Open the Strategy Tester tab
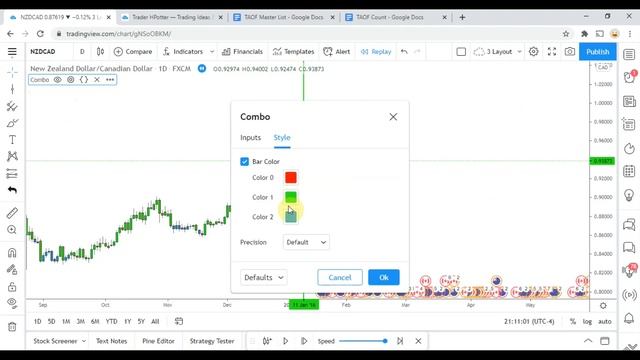 [212, 341]
